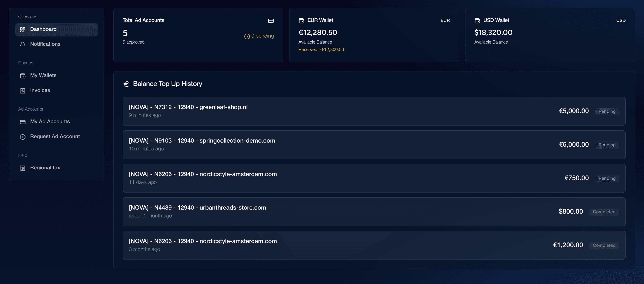Click the EUR Wallet title

320,20
